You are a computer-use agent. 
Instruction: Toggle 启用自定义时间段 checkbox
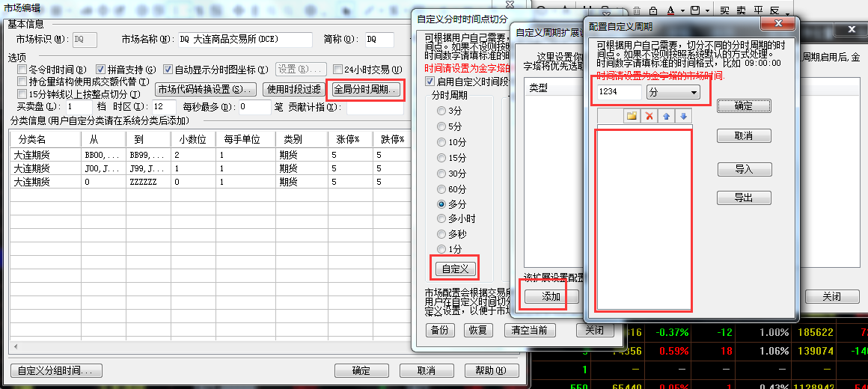point(430,82)
